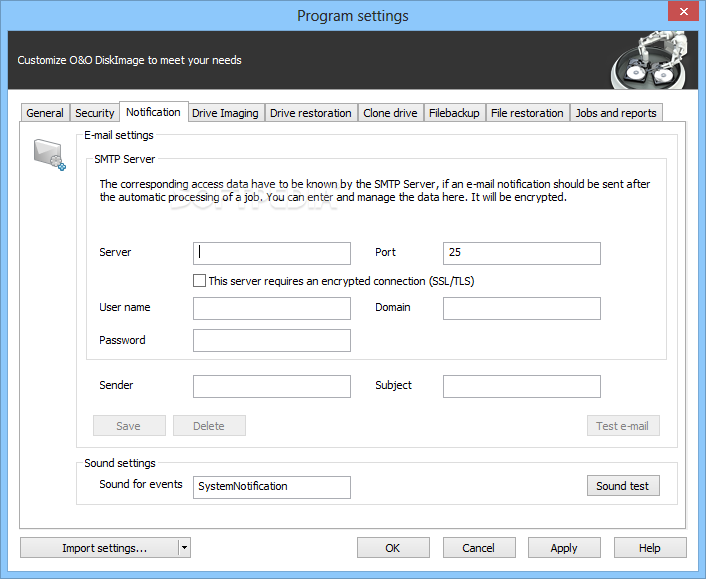Open the Drive restoration tab
Screen dimensions: 706x579
click(x=311, y=113)
